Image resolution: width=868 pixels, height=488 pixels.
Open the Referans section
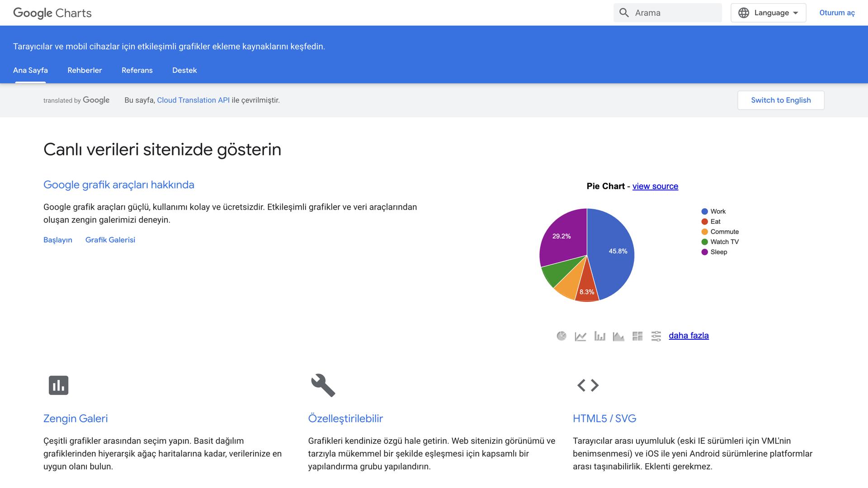click(x=137, y=70)
